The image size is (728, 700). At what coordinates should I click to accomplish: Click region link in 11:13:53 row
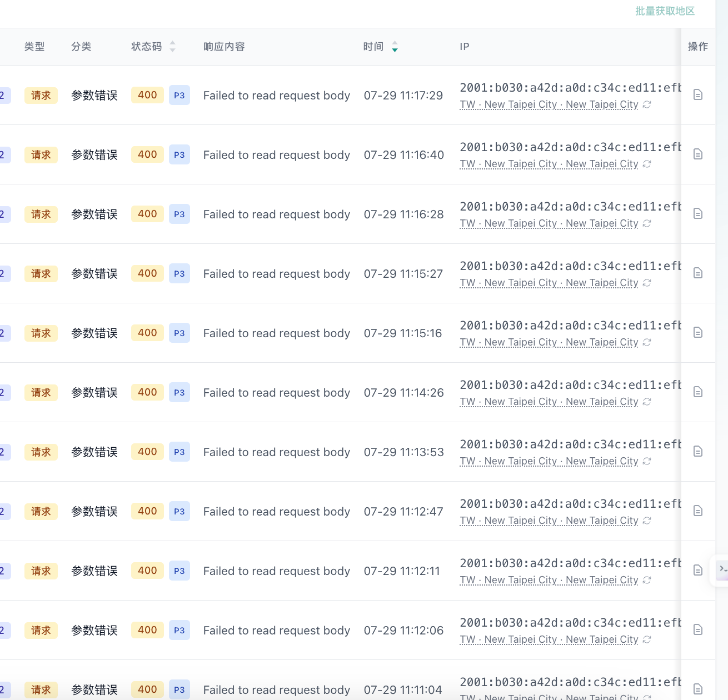tap(549, 461)
